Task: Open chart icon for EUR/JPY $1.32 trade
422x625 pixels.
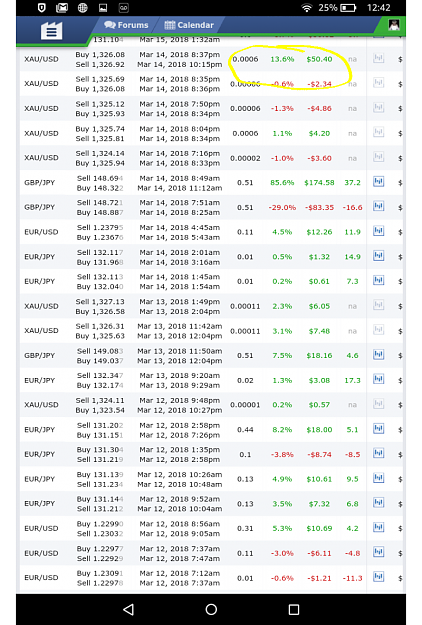Action: click(x=378, y=256)
